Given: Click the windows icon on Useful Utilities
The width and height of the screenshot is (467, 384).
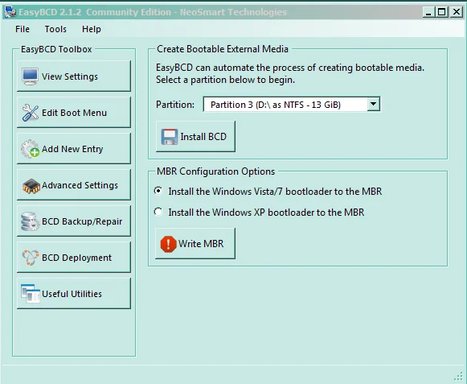Looking at the screenshot, I should 30,294.
